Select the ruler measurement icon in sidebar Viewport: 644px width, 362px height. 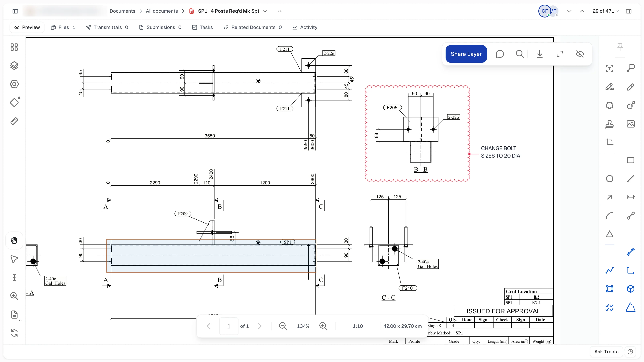pos(14,121)
